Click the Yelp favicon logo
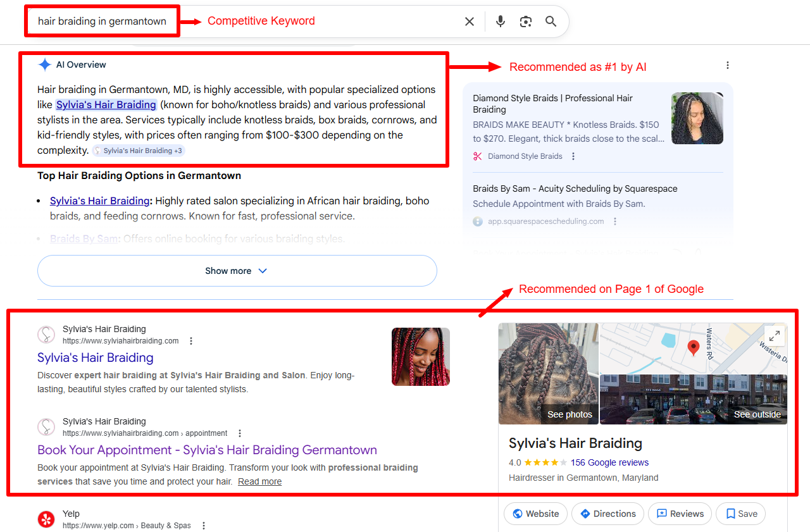 pos(46,519)
